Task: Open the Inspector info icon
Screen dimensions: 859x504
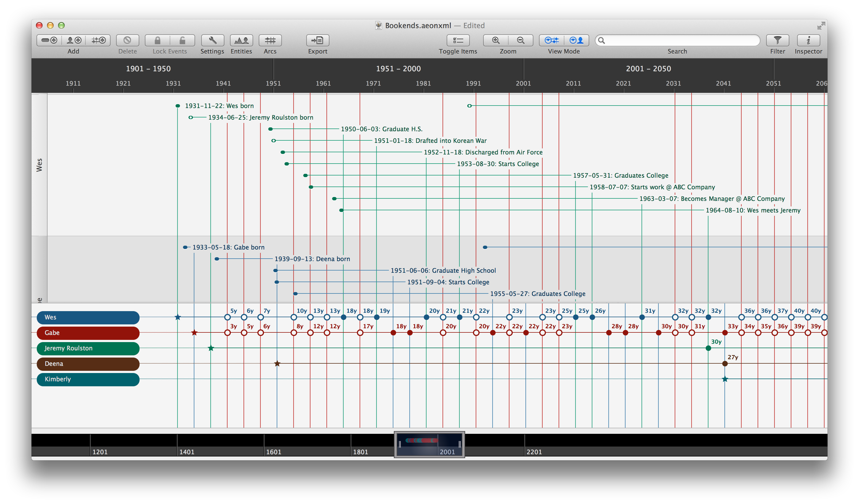Action: [x=808, y=40]
